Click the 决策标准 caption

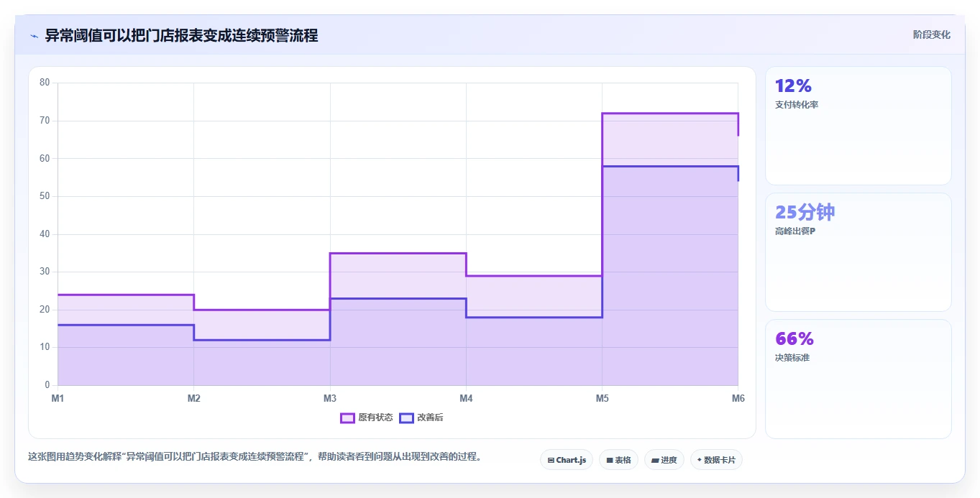792,358
